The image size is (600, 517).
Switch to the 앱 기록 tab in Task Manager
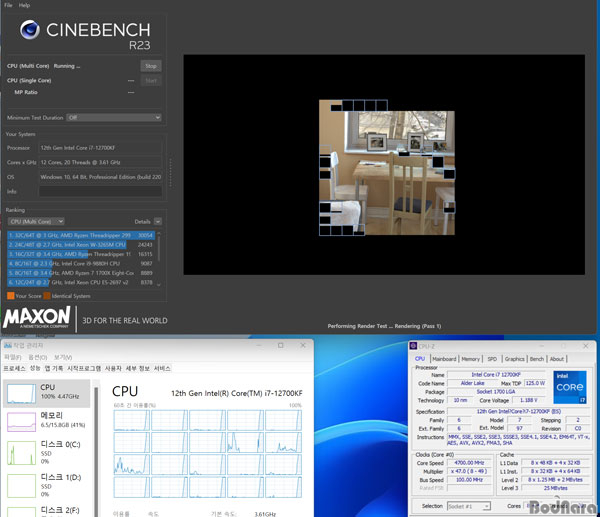54,368
